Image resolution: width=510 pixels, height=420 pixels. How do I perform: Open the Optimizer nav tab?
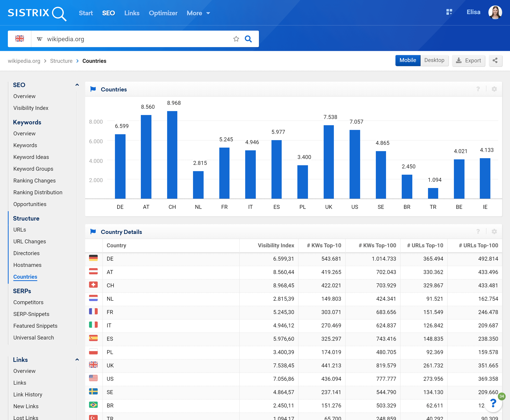(163, 13)
